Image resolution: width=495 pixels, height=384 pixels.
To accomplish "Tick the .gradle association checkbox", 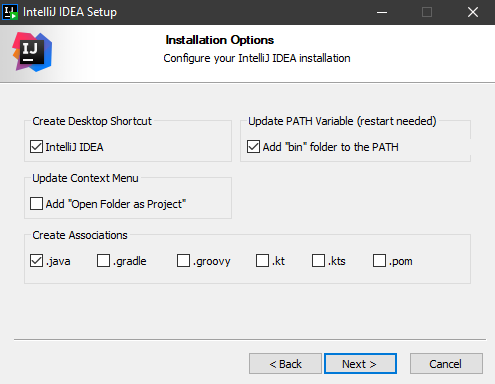I will [x=103, y=261].
